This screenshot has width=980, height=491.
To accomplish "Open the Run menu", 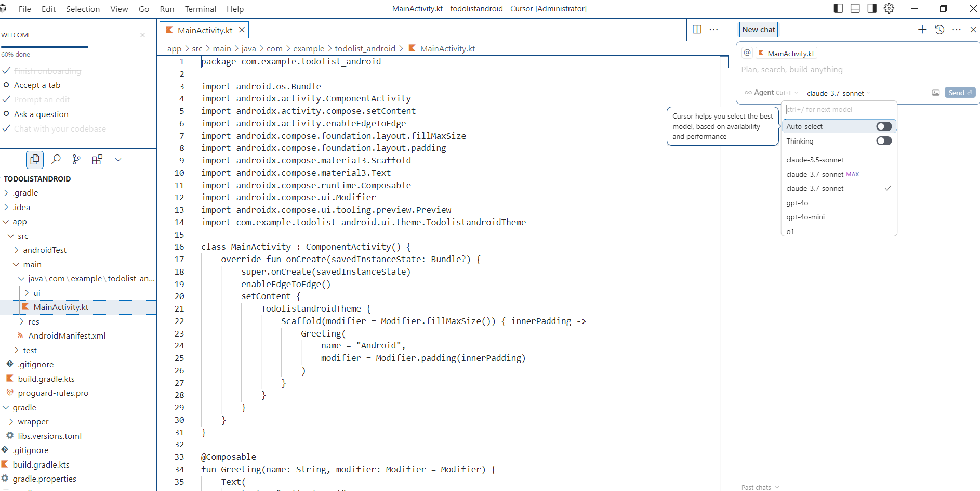I will coord(166,9).
